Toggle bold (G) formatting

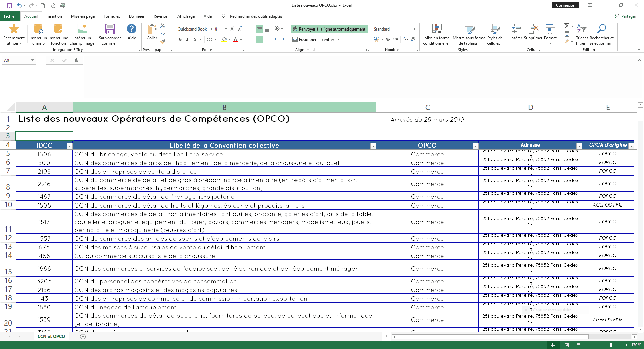point(180,39)
